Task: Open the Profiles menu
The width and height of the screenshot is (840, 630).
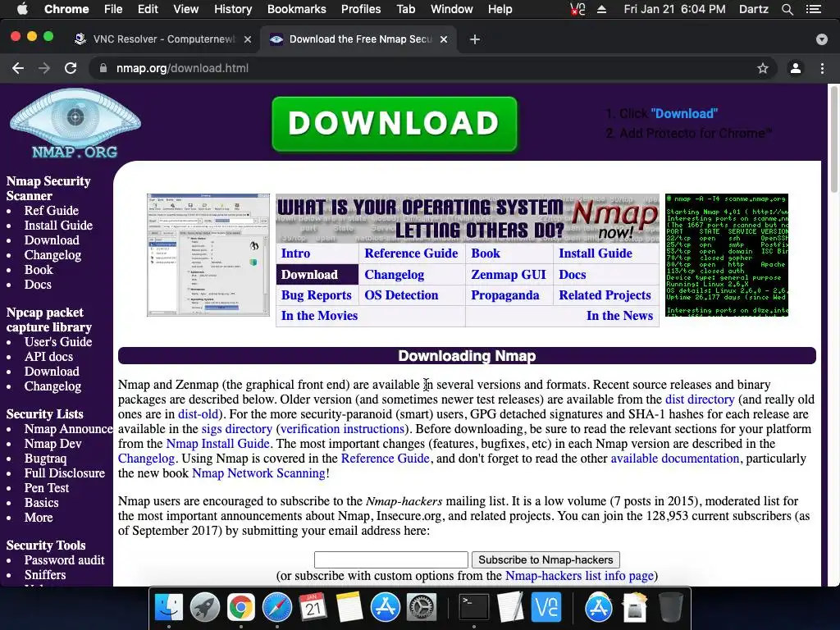Action: coord(361,9)
